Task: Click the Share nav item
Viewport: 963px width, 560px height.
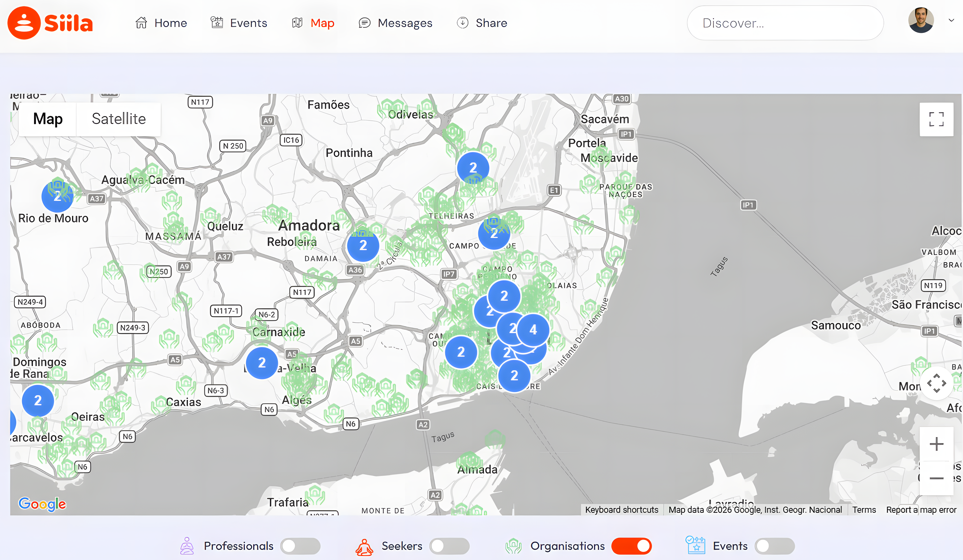Action: tap(482, 23)
